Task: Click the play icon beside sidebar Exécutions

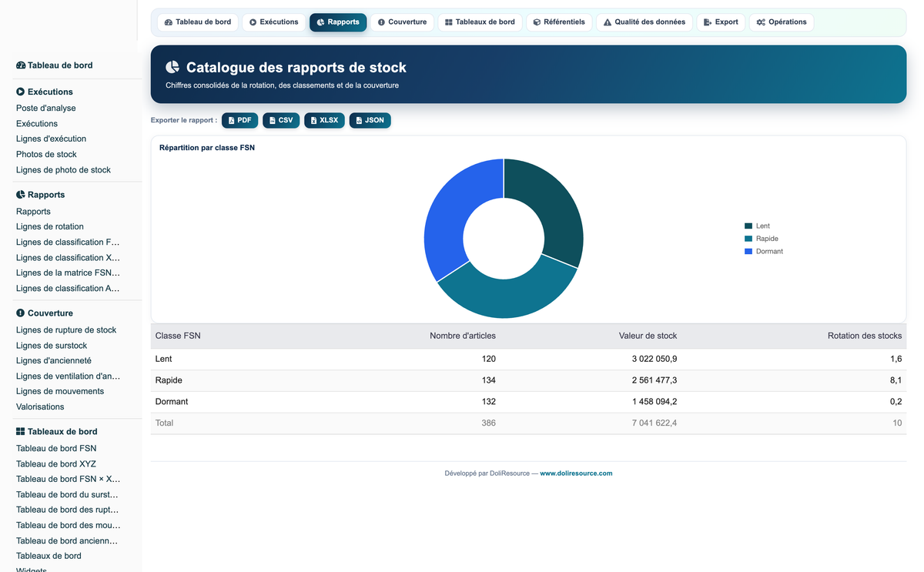Action: click(x=20, y=92)
